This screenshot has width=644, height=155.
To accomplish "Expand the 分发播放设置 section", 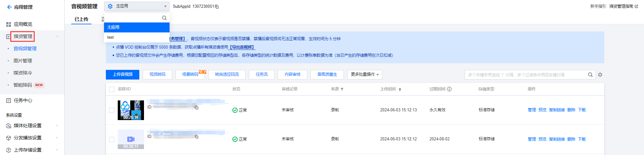I will point(57,138).
